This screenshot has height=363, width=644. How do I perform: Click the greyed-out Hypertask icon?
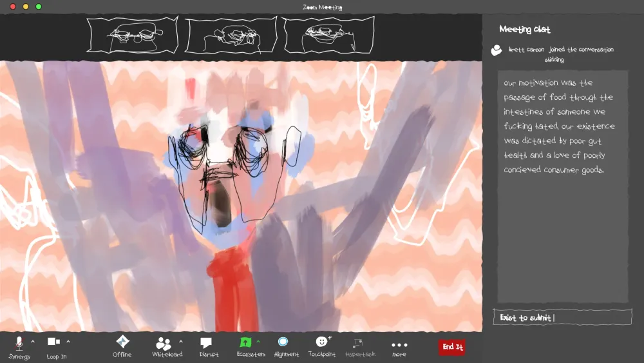357,343
